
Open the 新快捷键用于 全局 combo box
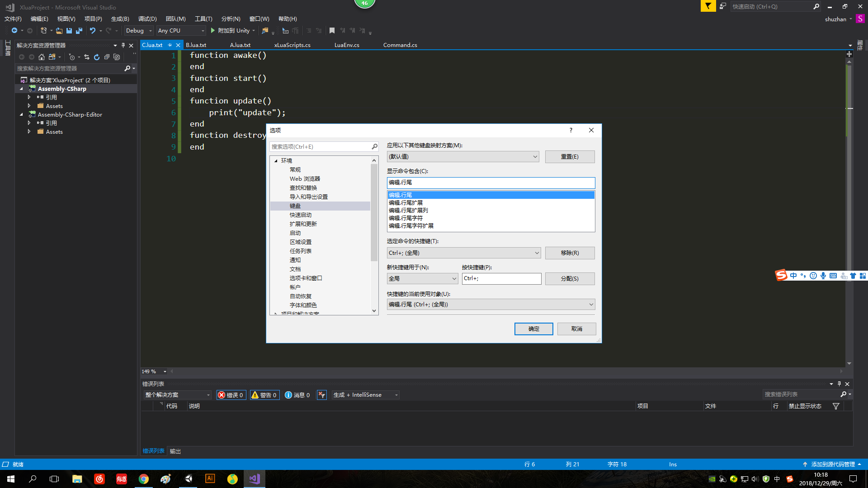[x=423, y=279]
